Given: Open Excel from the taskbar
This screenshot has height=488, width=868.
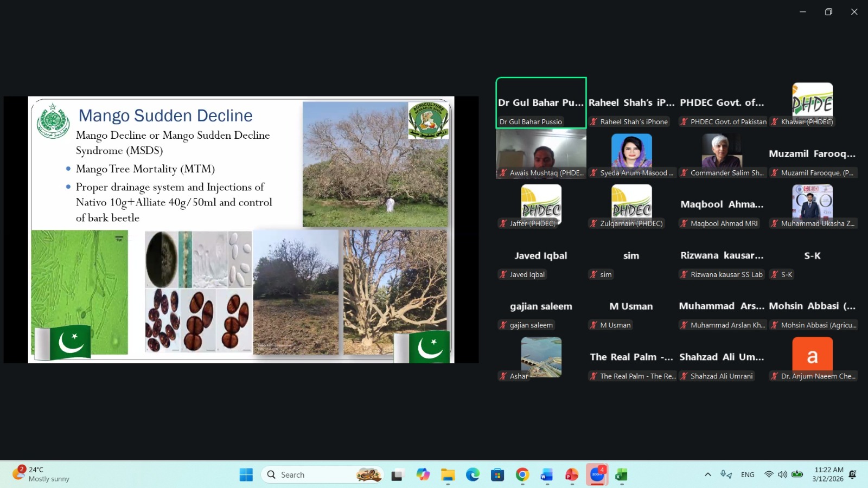Looking at the screenshot, I should click(621, 475).
